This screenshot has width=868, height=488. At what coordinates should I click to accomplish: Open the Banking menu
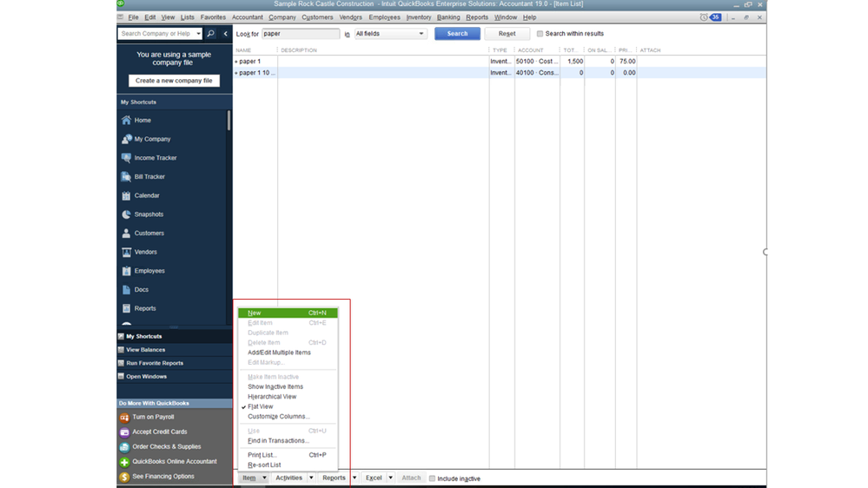448,17
